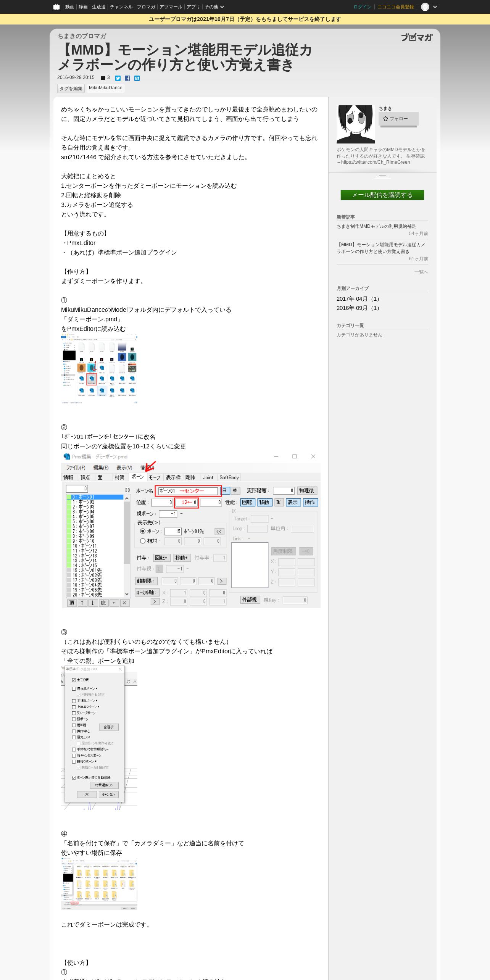Viewport: 490px width, 980px height.
Task: Click the 一覧へ link under recent articles
Action: (x=421, y=272)
